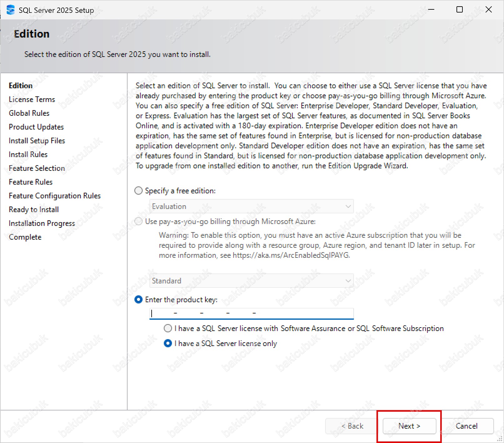Click the Next button
This screenshot has height=443, width=504.
coord(409,426)
